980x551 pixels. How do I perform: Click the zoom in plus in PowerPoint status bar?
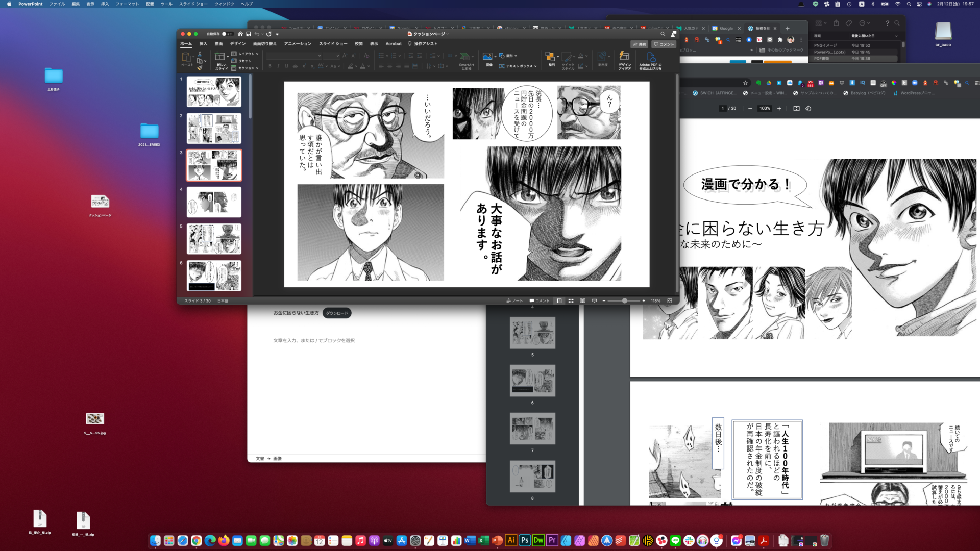pos(644,301)
